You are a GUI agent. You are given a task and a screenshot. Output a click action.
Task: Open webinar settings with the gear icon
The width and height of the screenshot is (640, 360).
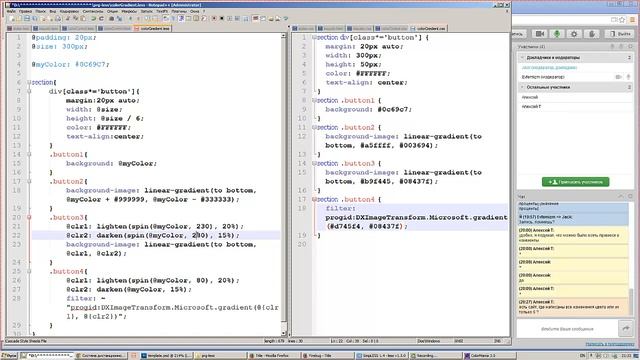[574, 34]
